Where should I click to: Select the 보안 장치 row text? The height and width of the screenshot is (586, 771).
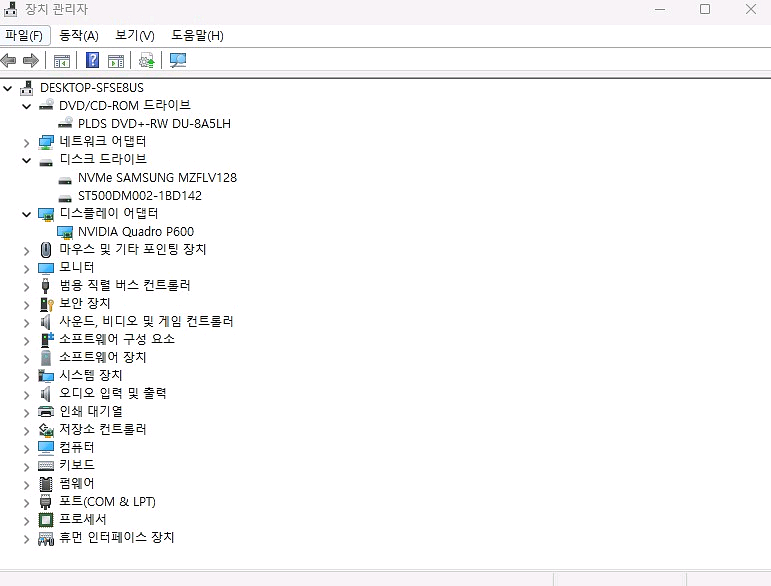85,303
